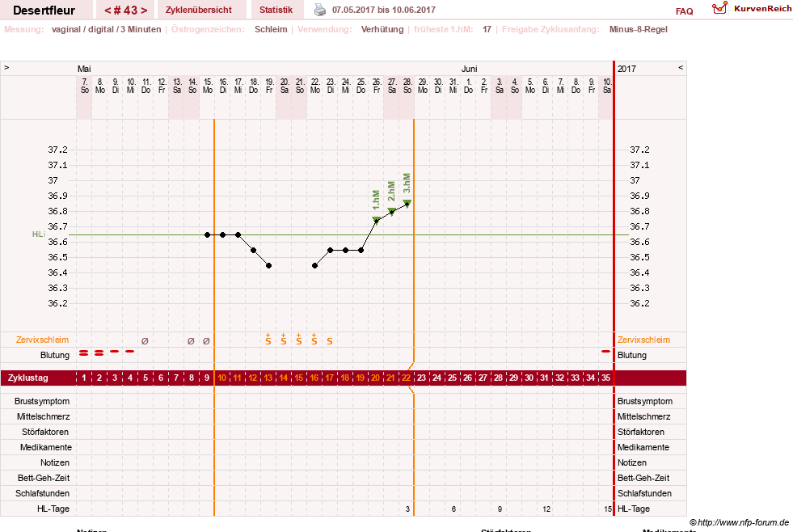Screen dimensions: 793x532
Task: Click the date header 7. So
Action: 84,86
